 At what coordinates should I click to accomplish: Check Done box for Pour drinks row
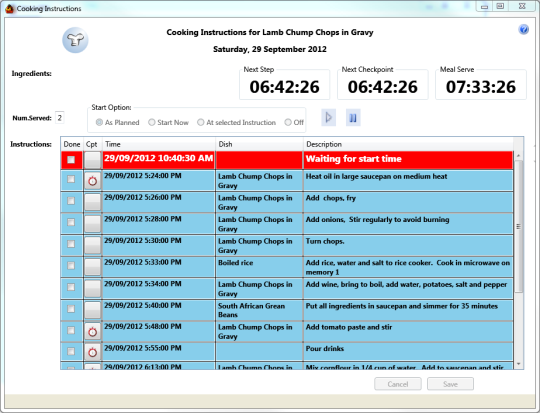(x=71, y=351)
